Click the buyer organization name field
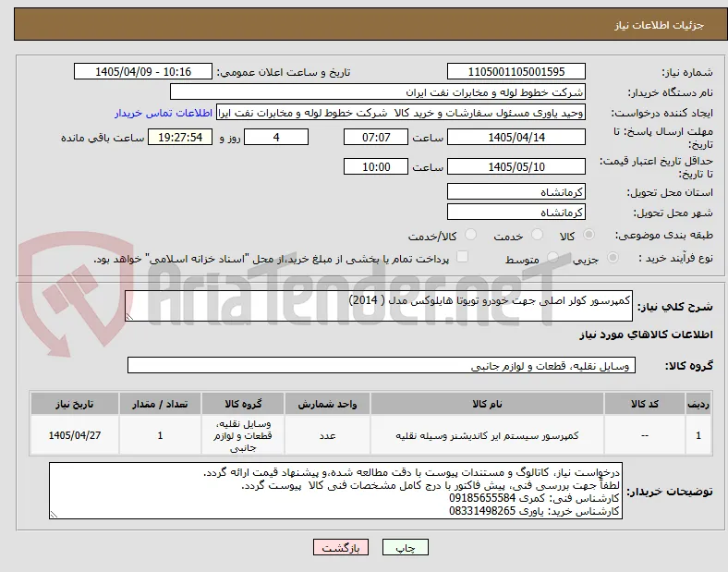This screenshot has height=572, width=728. [x=378, y=91]
